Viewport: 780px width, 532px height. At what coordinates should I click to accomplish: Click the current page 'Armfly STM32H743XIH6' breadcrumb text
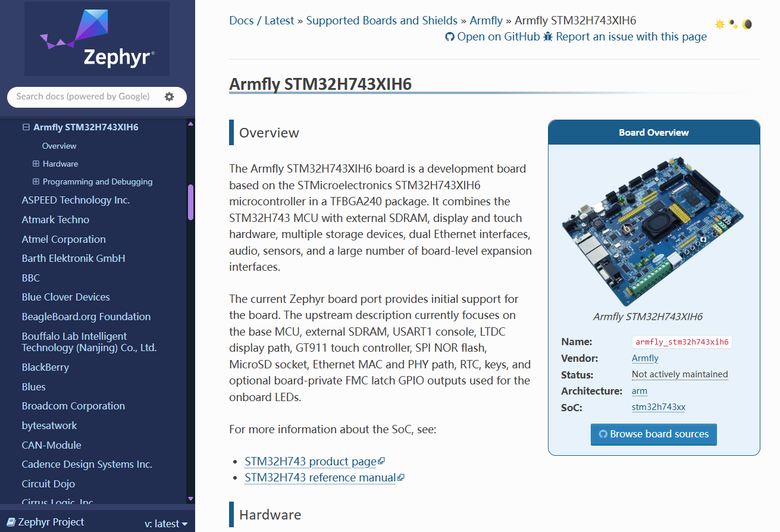click(575, 21)
